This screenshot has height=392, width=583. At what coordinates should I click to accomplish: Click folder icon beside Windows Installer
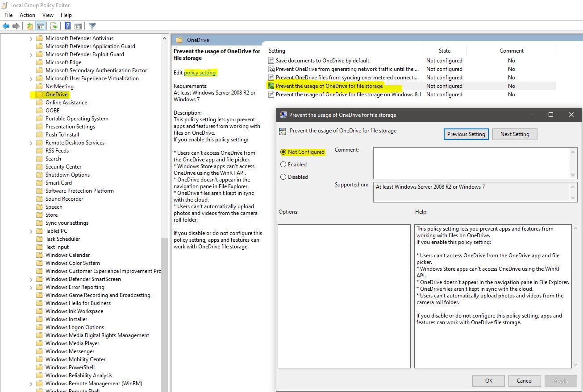39,319
